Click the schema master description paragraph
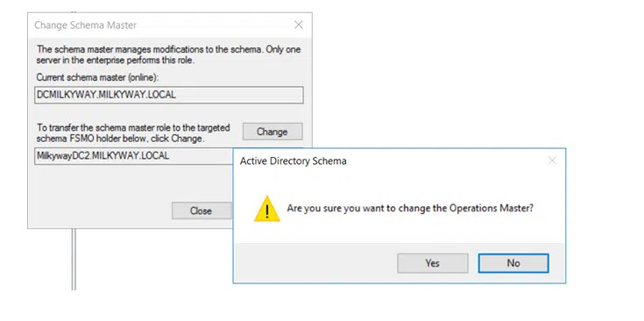The image size is (644, 321). [168, 54]
